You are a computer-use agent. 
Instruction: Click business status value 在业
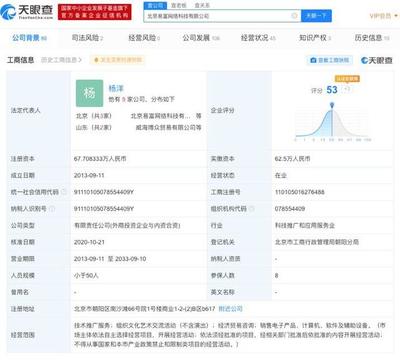tap(281, 175)
